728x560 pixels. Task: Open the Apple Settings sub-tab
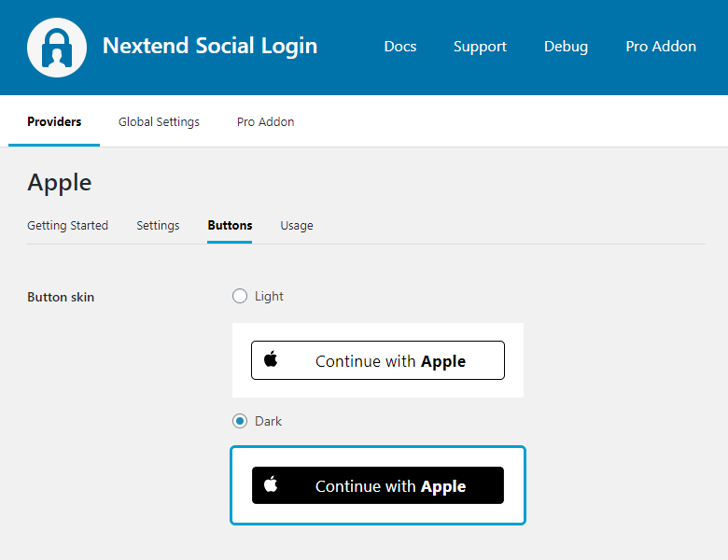point(158,225)
